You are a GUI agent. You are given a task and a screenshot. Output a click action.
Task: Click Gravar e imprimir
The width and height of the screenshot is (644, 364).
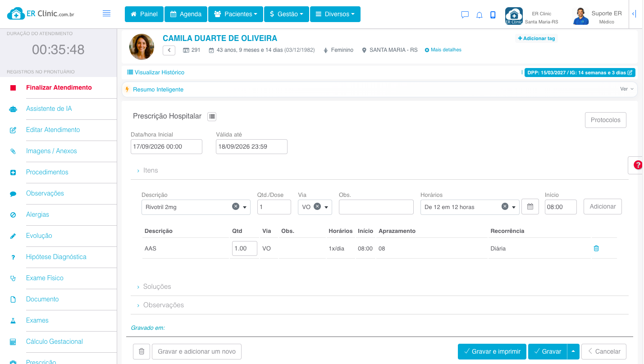pyautogui.click(x=492, y=351)
